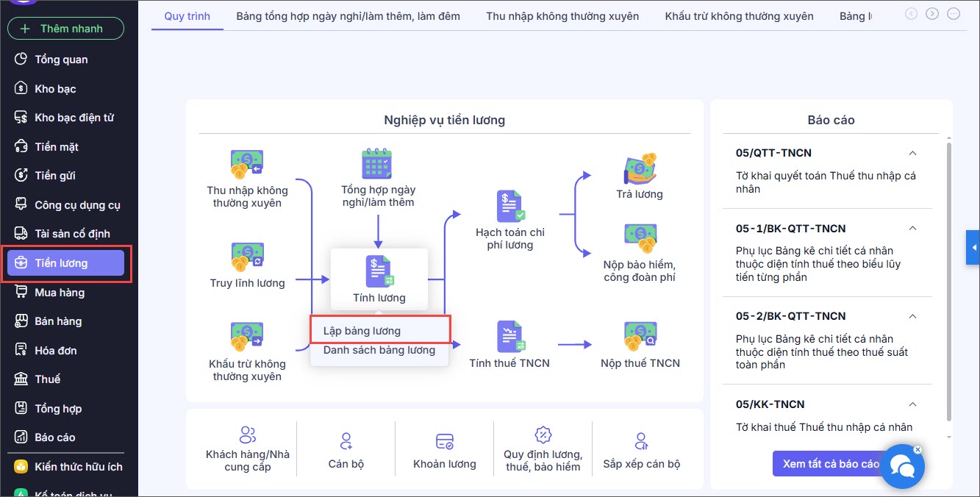Open the Công cụ dụng cụ sidebar icon
This screenshot has height=497, width=980.
coord(21,205)
